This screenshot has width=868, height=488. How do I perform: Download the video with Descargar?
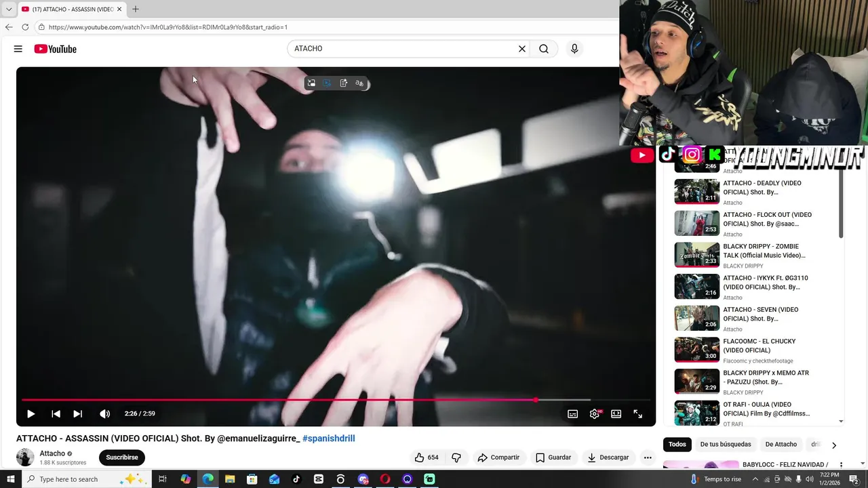pos(608,457)
